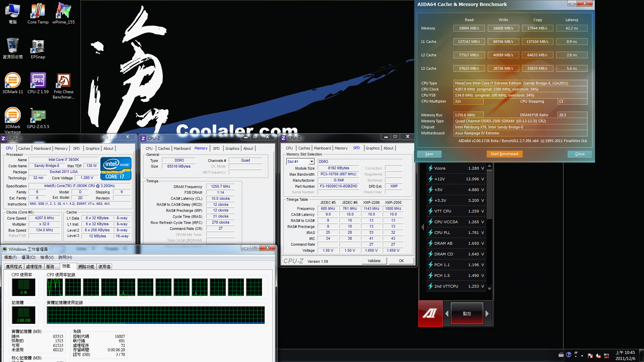Click the Part Number field F3-19200C10-8GBZHD
The image size is (644, 362).
tap(338, 186)
